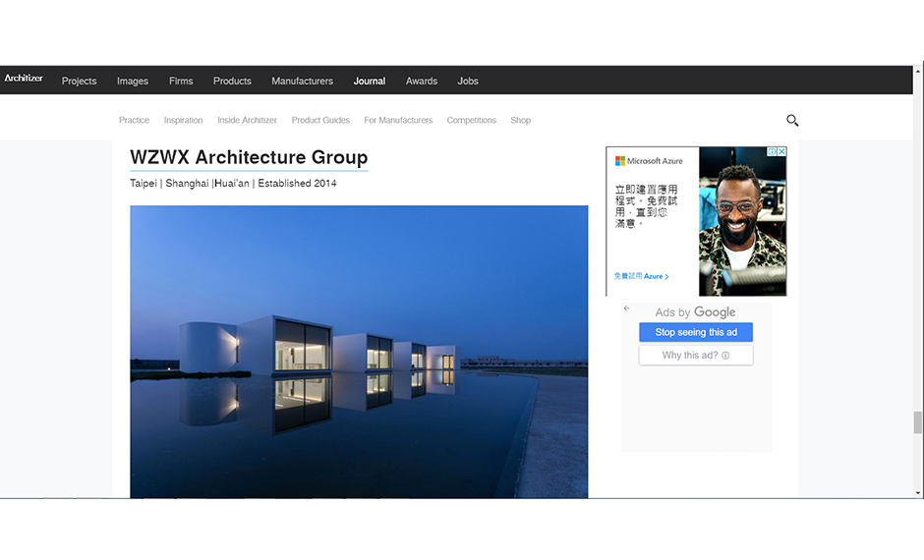This screenshot has height=560, width=924.
Task: Open the search magnifier icon
Action: click(x=792, y=120)
